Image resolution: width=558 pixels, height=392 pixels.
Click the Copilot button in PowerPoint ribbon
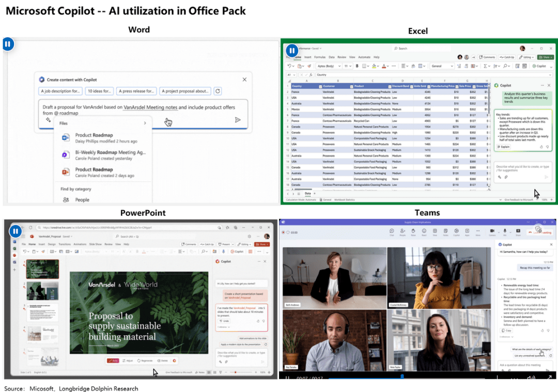[x=237, y=252]
